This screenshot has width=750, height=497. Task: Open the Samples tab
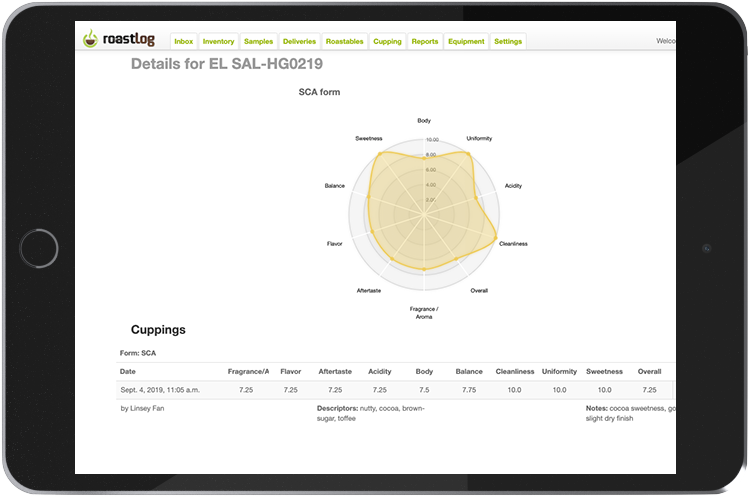258,42
